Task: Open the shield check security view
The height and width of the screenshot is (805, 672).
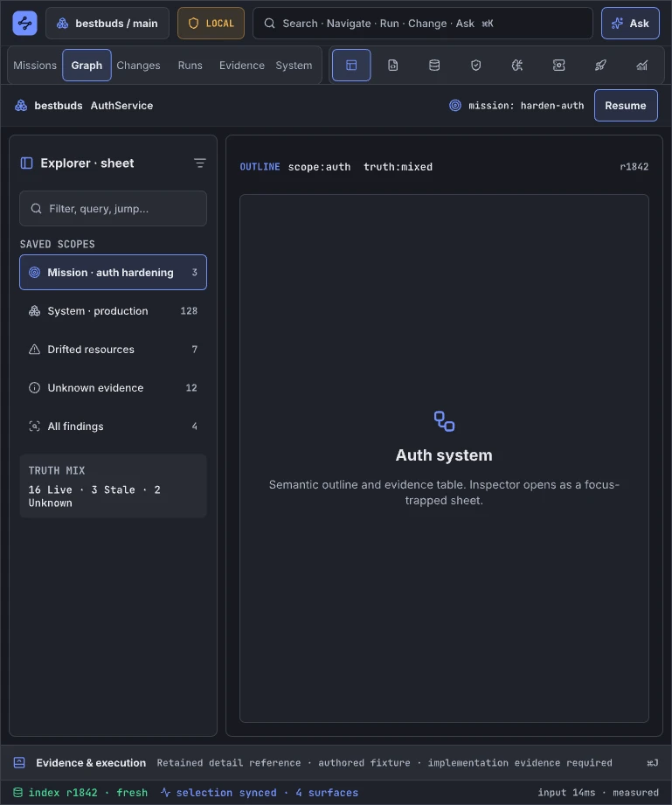Action: click(476, 66)
